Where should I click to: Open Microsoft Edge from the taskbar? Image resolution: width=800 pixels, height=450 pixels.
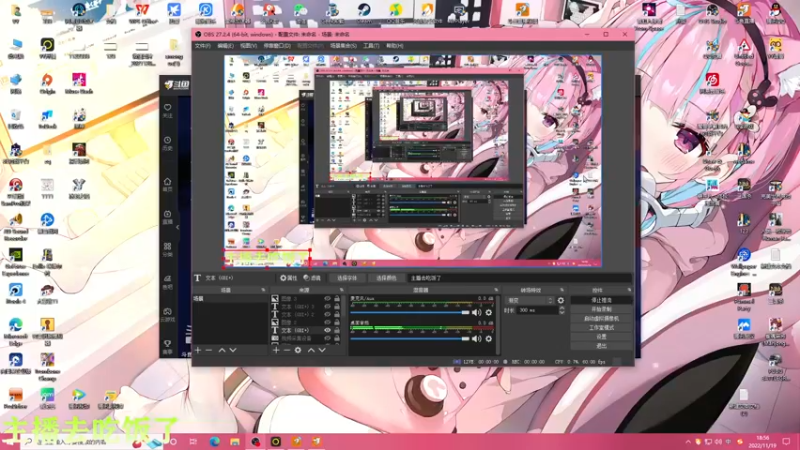(214, 442)
